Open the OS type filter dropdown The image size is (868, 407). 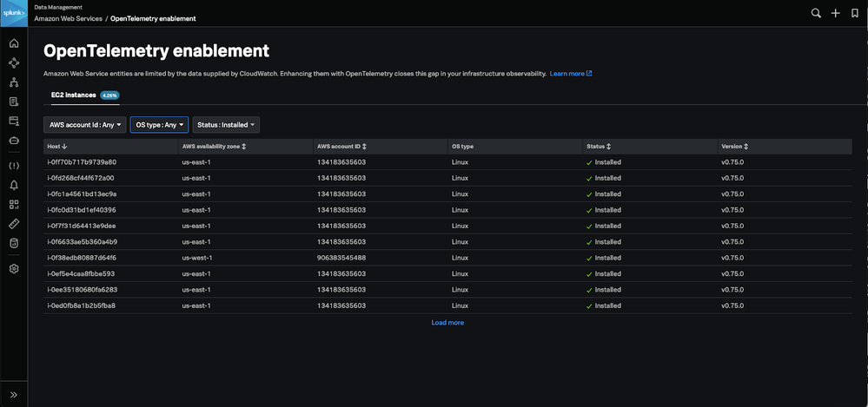coord(159,125)
